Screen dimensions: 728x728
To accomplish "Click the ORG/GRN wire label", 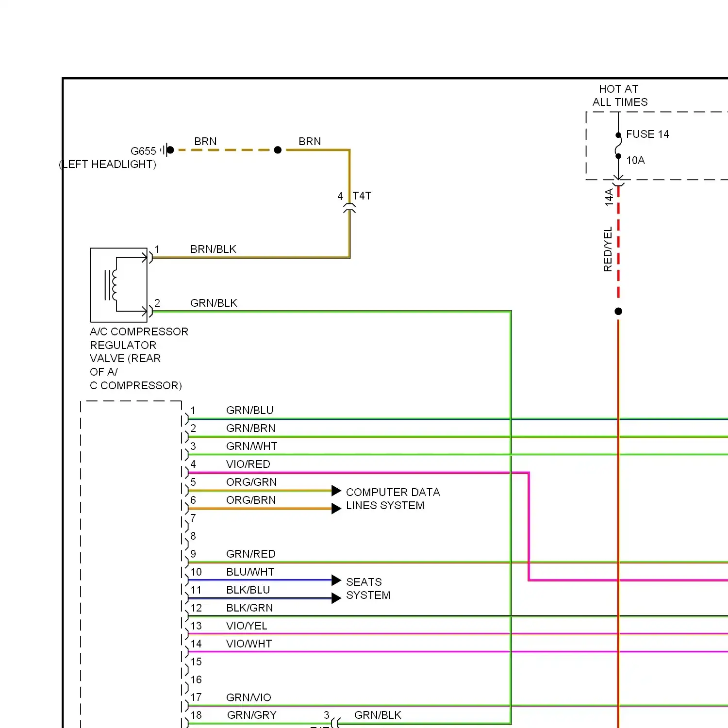I will pyautogui.click(x=251, y=482).
